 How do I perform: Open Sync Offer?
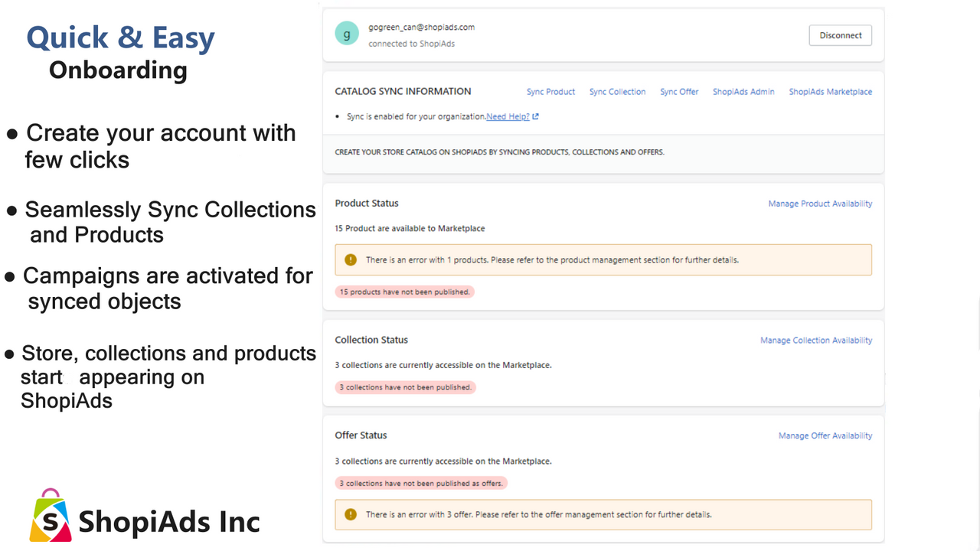click(678, 91)
